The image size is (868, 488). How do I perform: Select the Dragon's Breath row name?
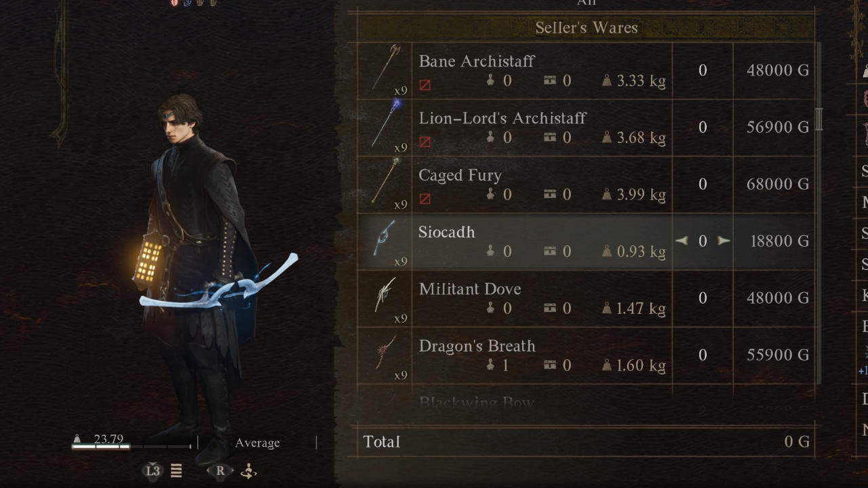pyautogui.click(x=477, y=346)
